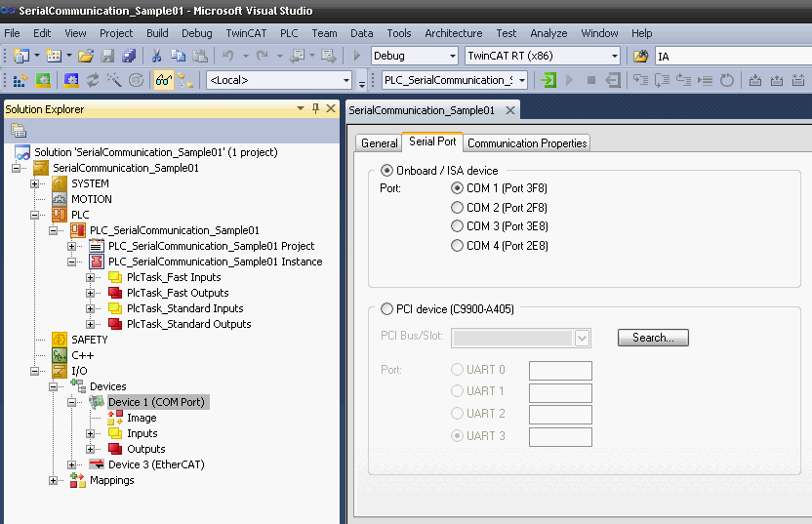Collapse the I/O tree node
Screen dimensions: 812x524
click(x=35, y=371)
